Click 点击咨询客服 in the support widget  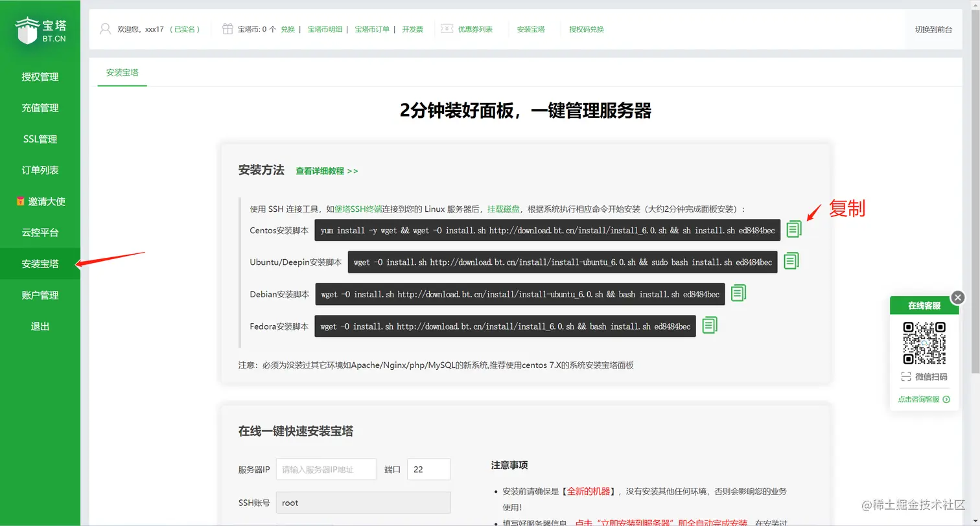coord(924,399)
